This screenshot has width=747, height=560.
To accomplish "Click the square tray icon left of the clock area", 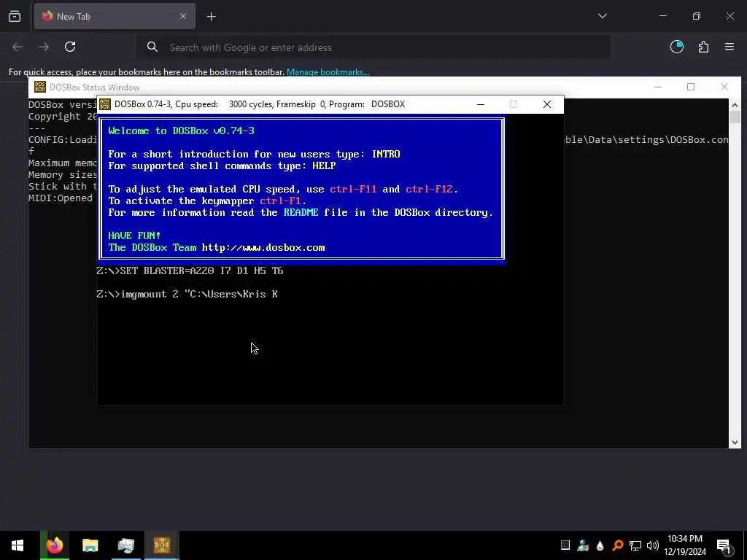I will 565,545.
